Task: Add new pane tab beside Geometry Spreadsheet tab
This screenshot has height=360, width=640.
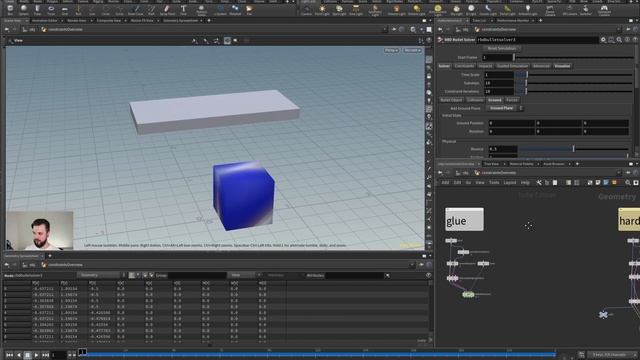Action: click(x=50, y=256)
